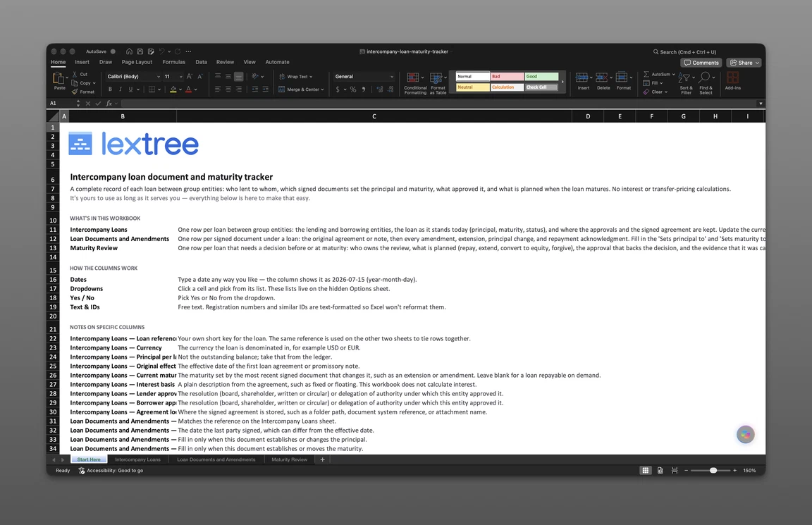812x525 pixels.
Task: Toggle Center horizontal alignment
Action: point(228,89)
